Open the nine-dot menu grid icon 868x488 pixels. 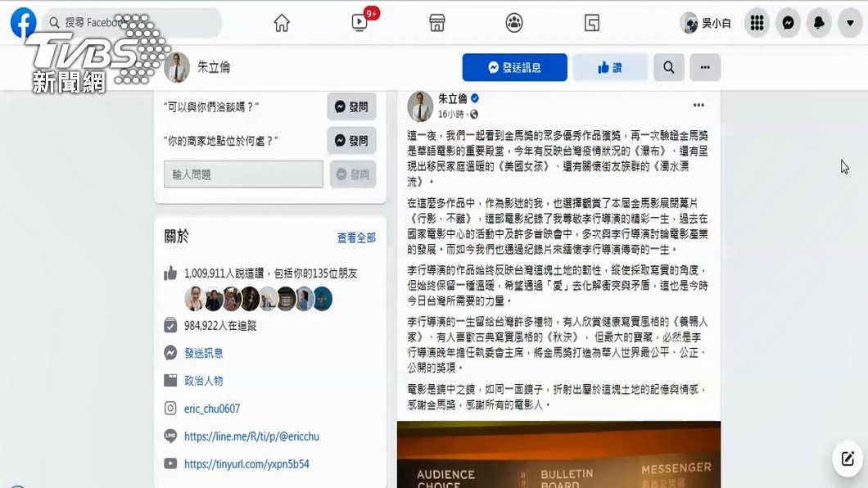point(757,23)
